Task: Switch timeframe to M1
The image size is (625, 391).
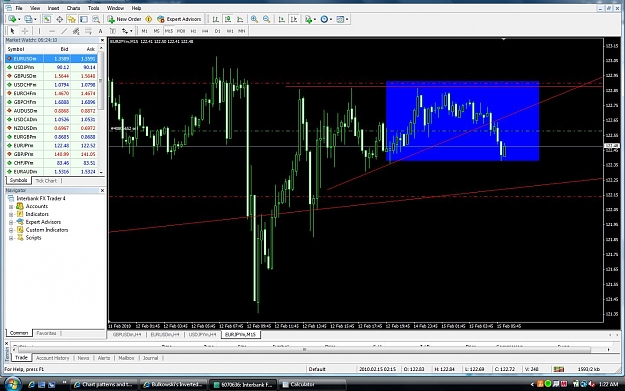Action: [144, 31]
